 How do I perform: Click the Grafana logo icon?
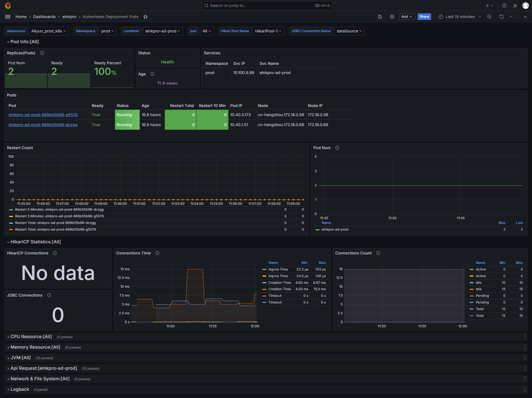8,6
